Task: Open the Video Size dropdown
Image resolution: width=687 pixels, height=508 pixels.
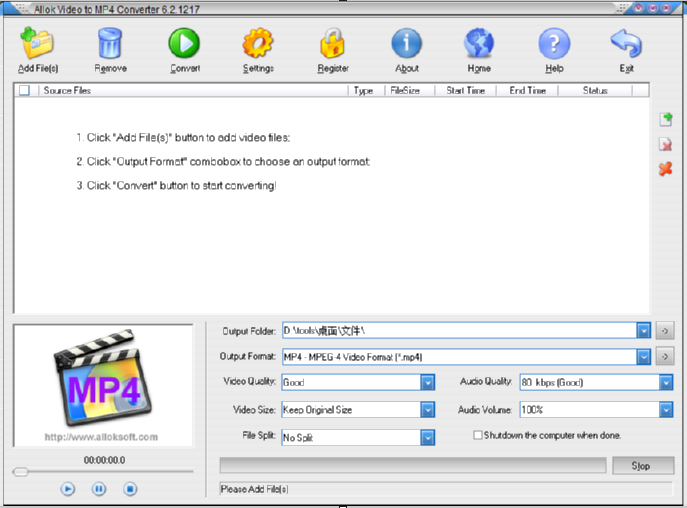Action: point(428,410)
